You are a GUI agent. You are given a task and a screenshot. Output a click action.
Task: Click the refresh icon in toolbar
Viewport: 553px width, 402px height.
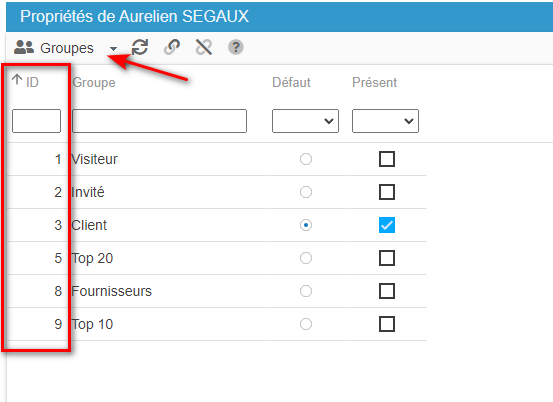[140, 47]
